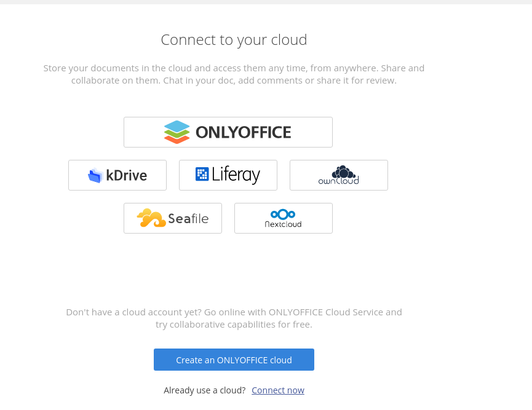This screenshot has height=410, width=532.
Task: Select the ONLYOFFICE cloud provider button
Action: [228, 132]
